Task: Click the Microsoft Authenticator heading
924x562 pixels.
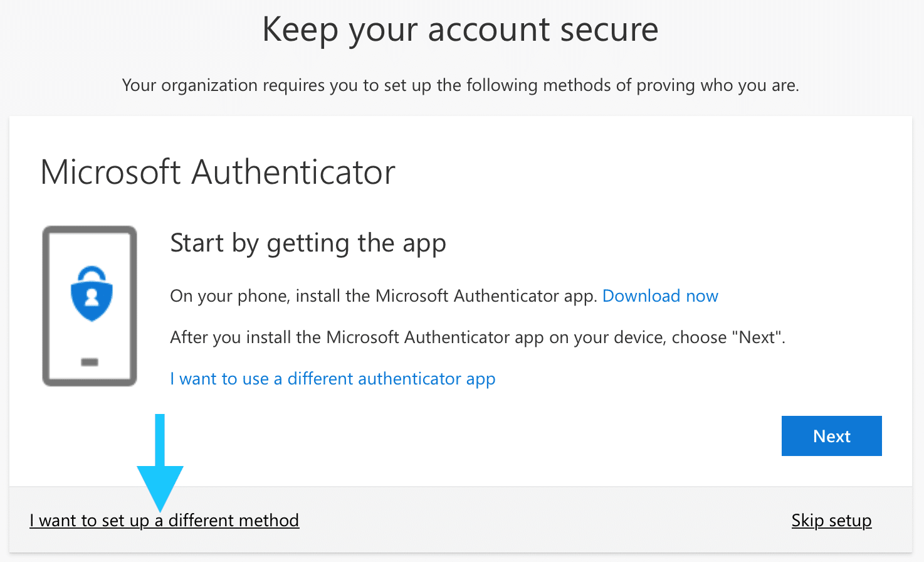Action: (x=218, y=172)
